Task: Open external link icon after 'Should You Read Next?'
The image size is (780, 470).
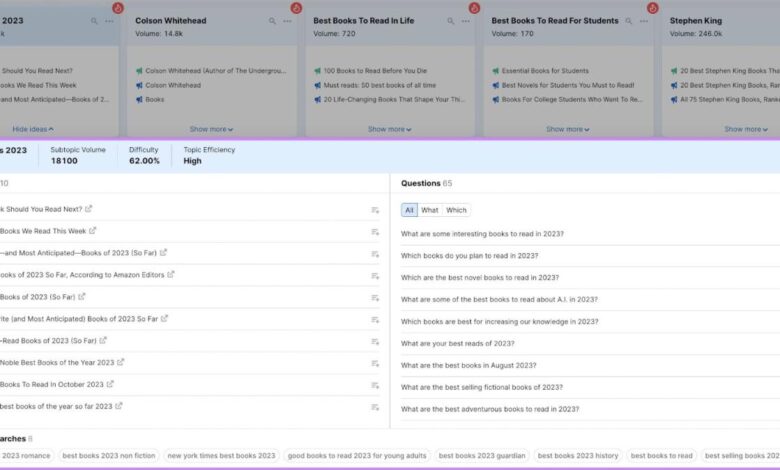Action: click(x=89, y=209)
